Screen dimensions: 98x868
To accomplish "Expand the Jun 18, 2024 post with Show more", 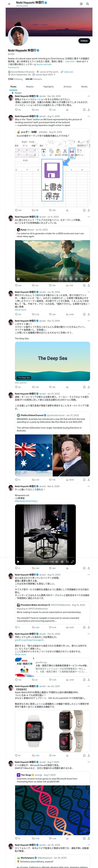I will tap(20, 310).
